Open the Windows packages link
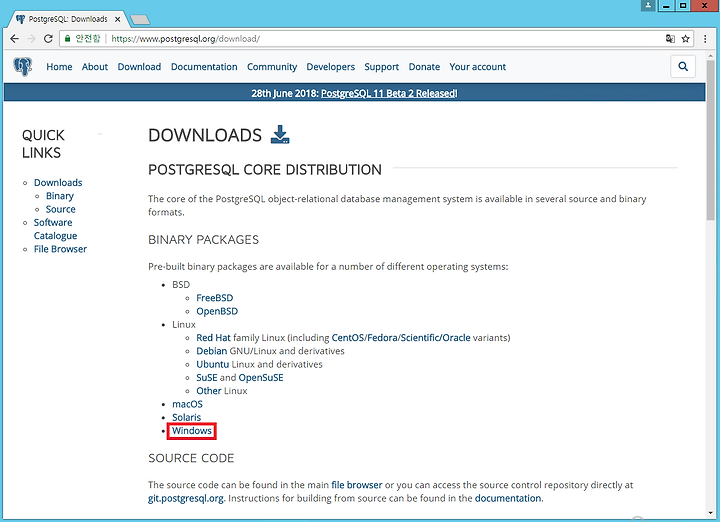Viewport: 720px width, 522px height. [192, 431]
